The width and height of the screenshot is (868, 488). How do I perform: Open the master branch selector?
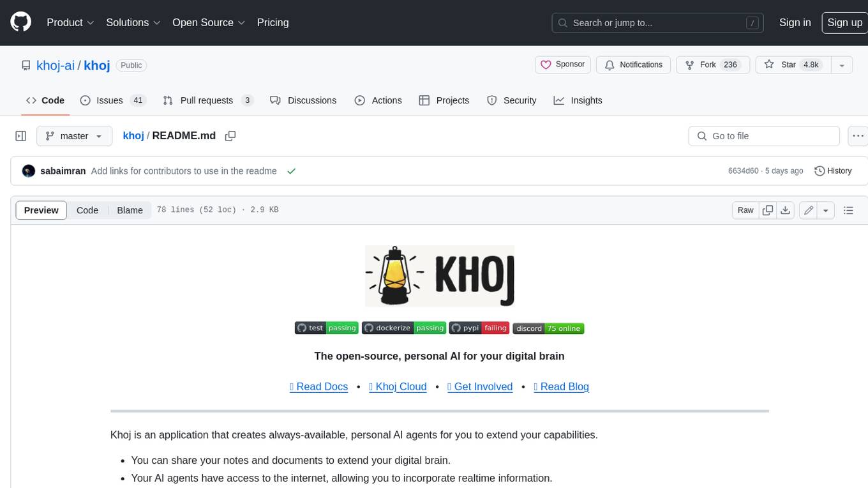[x=75, y=136]
